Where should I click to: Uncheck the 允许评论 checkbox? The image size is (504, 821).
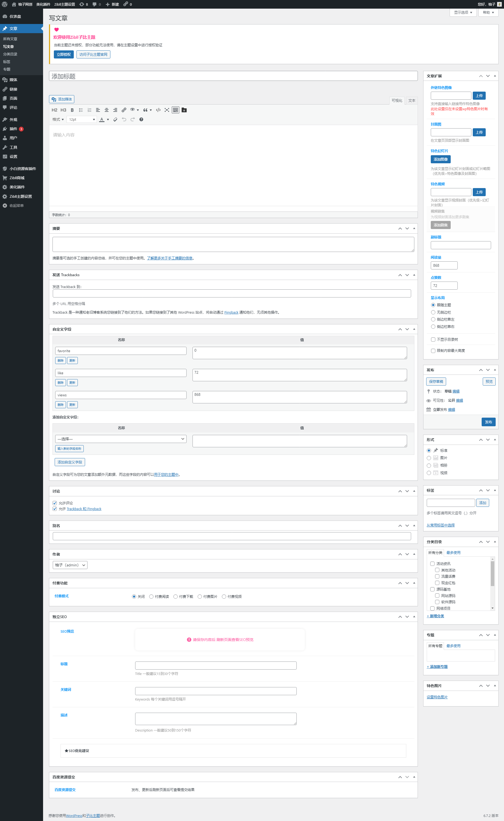point(55,503)
